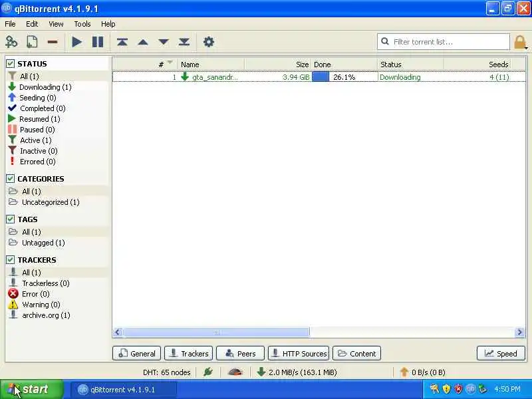Click search magnifier icon in filter box
This screenshot has width=532, height=399.
[385, 41]
